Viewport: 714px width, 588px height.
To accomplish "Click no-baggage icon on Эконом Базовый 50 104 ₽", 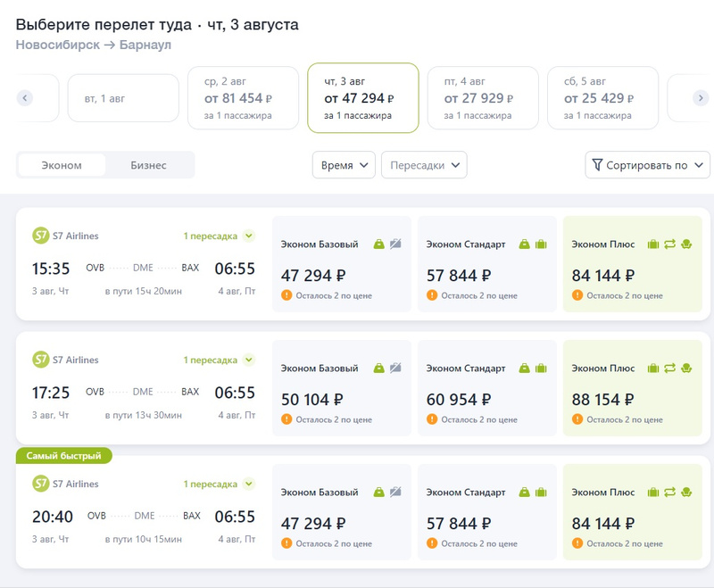I will pos(395,368).
